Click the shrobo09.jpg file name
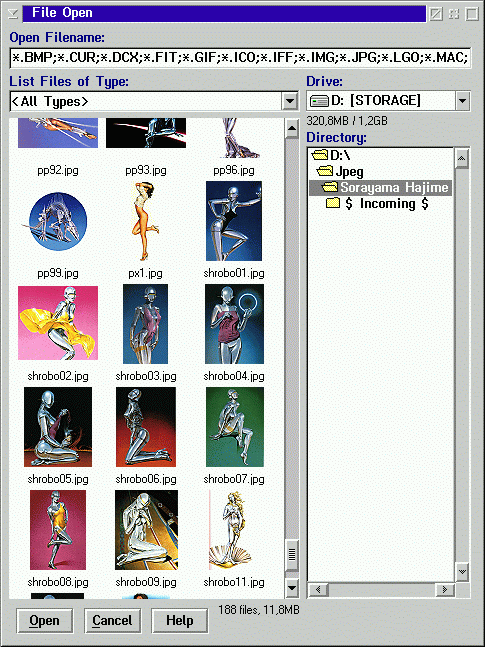This screenshot has height=647, width=485. coord(146,583)
